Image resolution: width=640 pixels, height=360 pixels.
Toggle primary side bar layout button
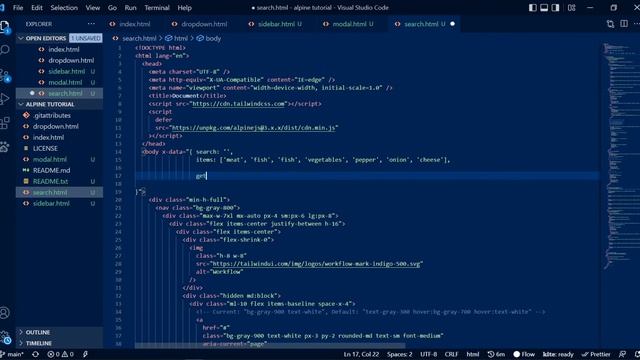[x=533, y=8]
